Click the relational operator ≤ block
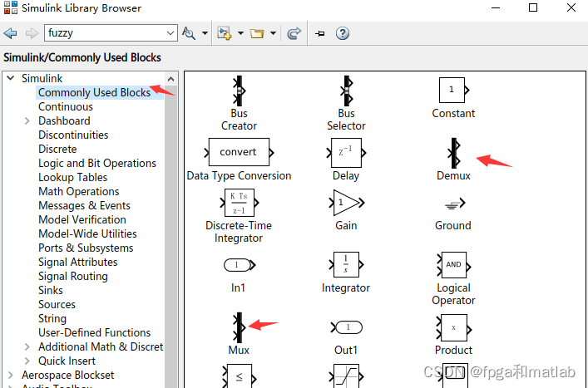 [239, 376]
